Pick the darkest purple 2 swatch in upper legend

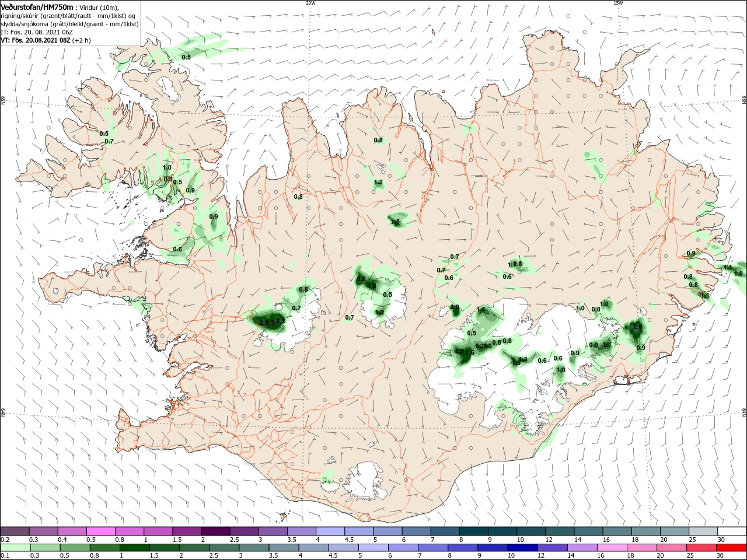pyautogui.click(x=215, y=531)
